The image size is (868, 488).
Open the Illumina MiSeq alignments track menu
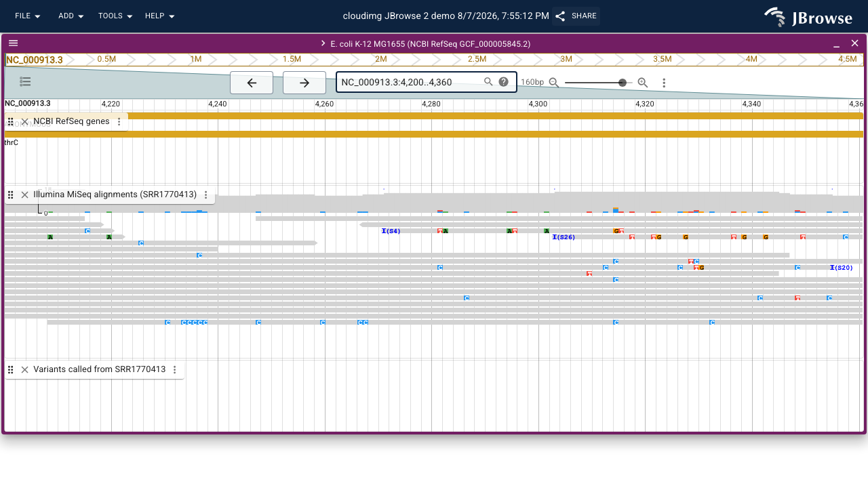[x=206, y=195]
